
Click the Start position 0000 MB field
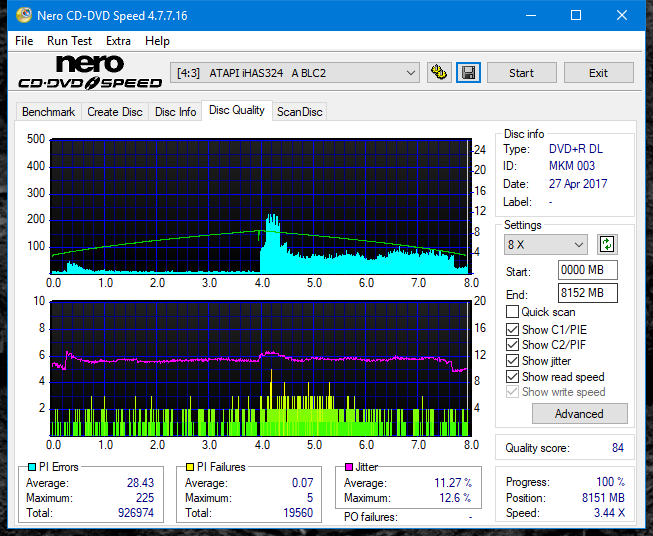pos(587,270)
